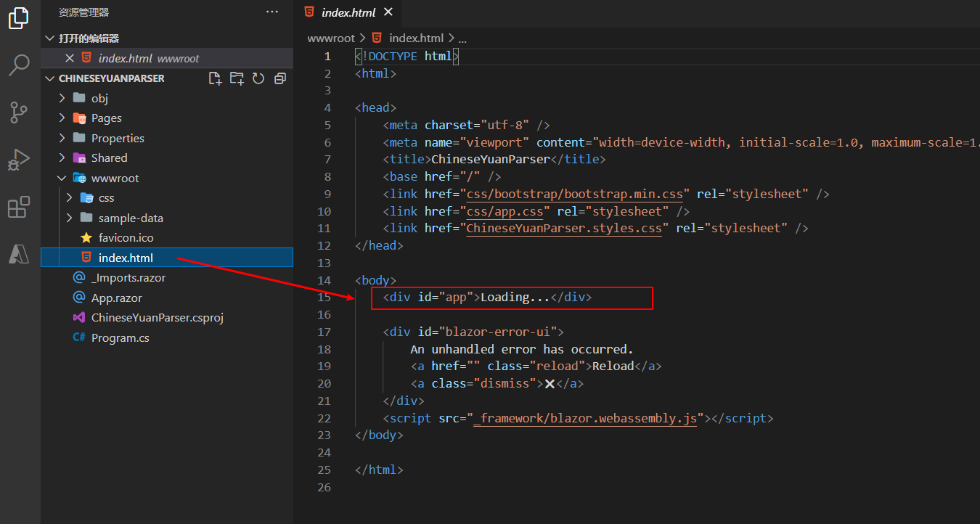Click the closing html tag on line 25
The width and height of the screenshot is (980, 524).
[379, 470]
